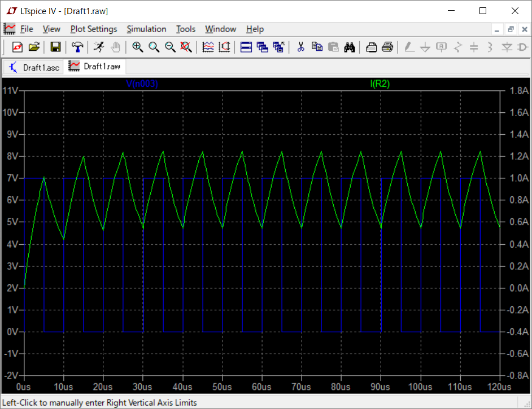Open the Simulation menu
The width and height of the screenshot is (532, 409).
tap(147, 29)
